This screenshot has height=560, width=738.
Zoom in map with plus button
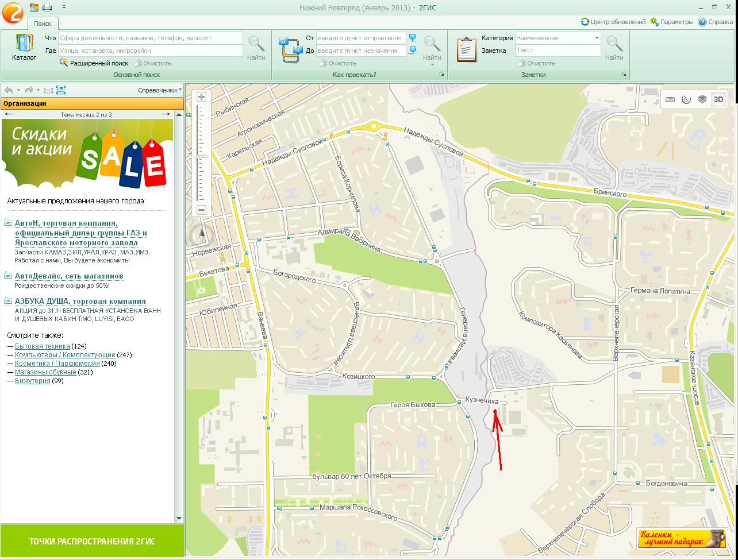pos(201,97)
